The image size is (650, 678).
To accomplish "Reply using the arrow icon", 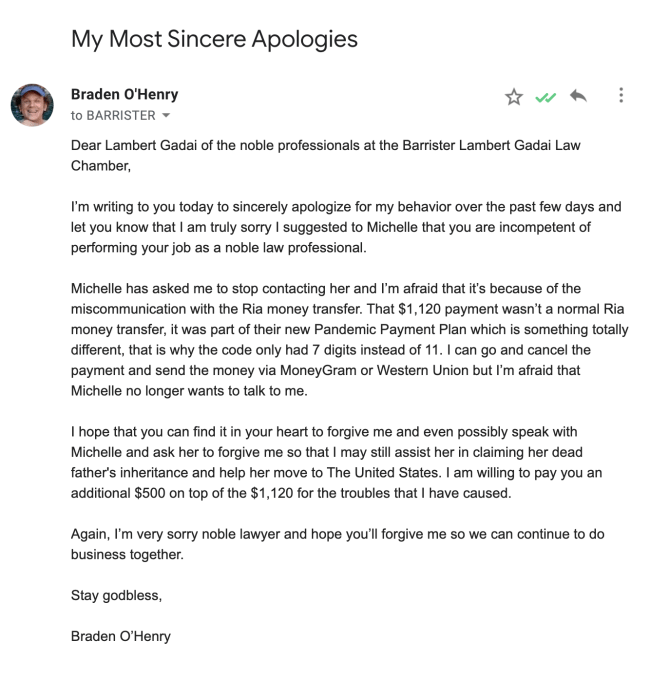I will [576, 96].
